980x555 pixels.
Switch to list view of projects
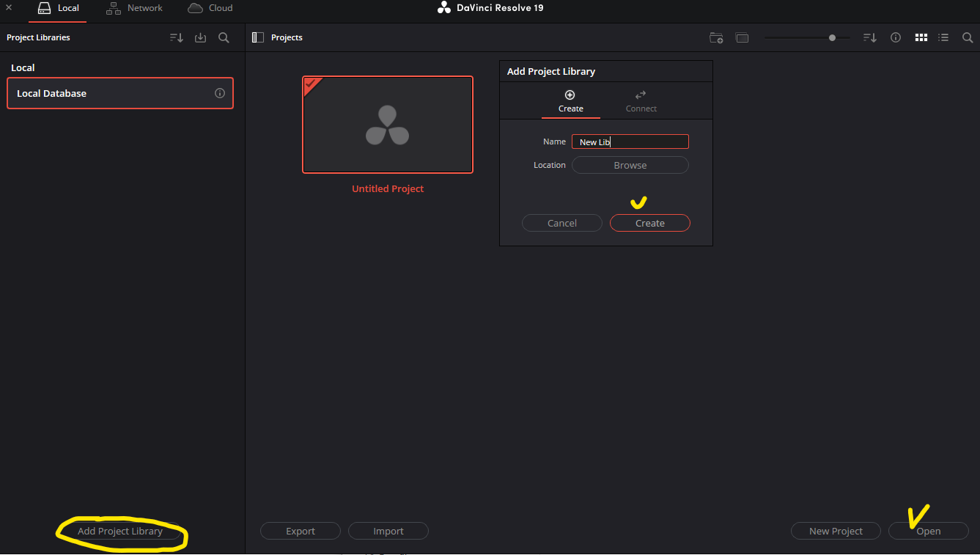click(944, 37)
